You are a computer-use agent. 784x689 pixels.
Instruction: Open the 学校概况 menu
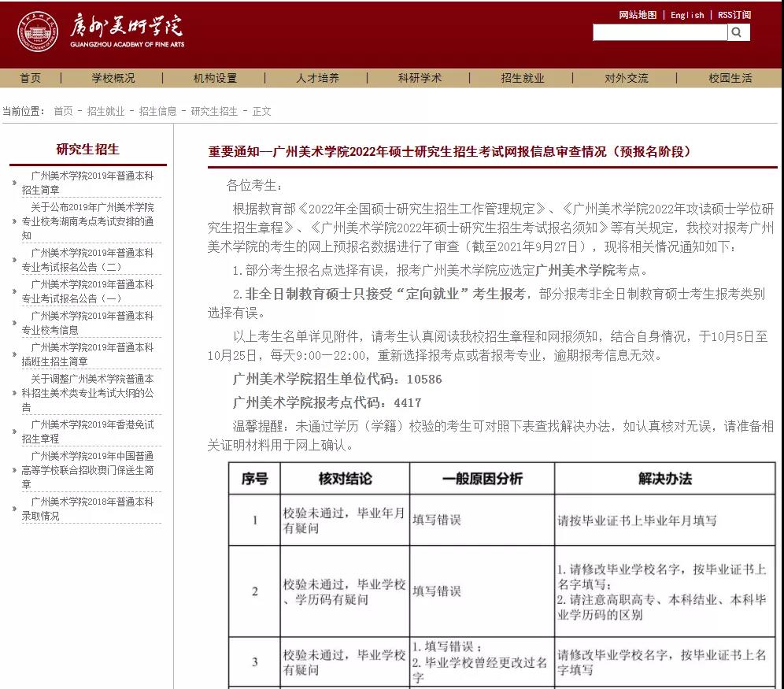point(113,78)
